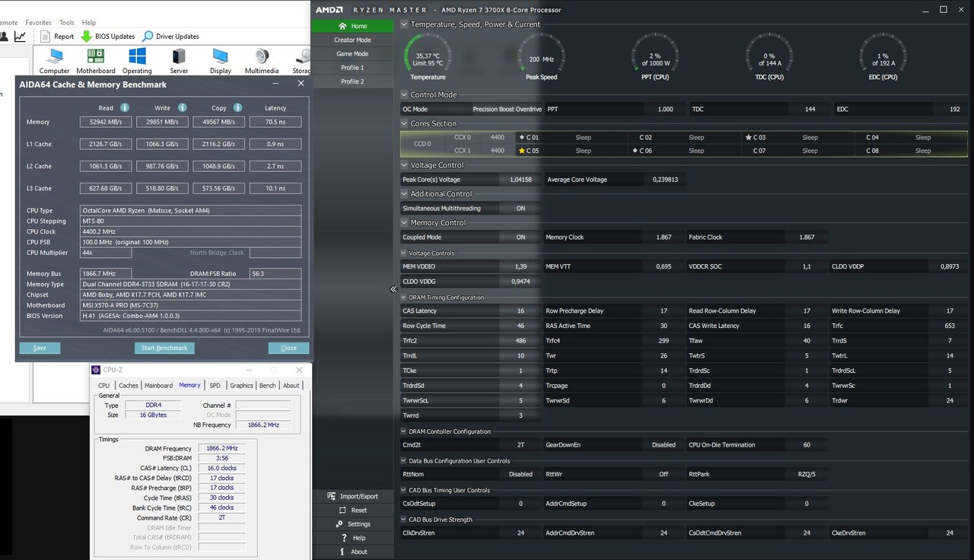This screenshot has height=560, width=974.
Task: Click the Copy column info icon
Action: click(x=238, y=108)
